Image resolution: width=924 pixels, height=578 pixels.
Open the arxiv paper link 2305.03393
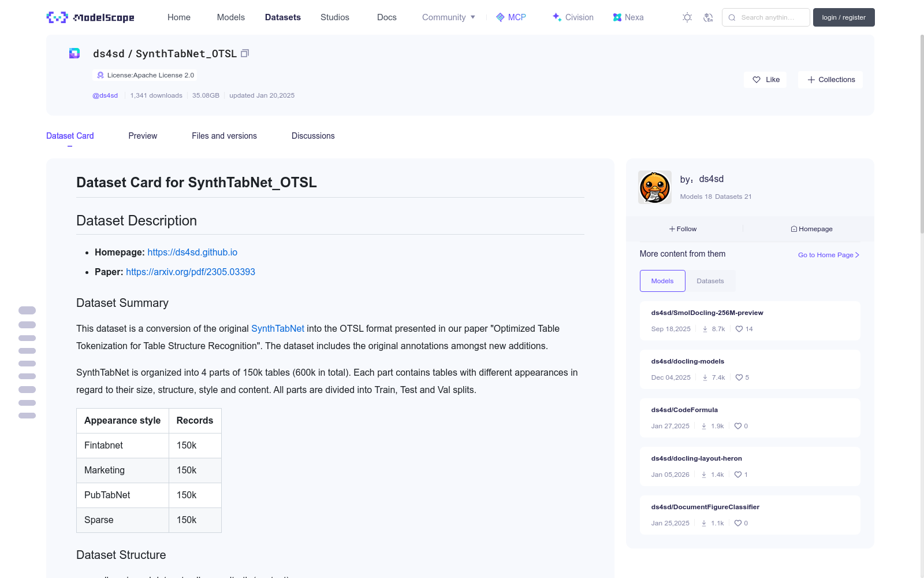point(191,272)
